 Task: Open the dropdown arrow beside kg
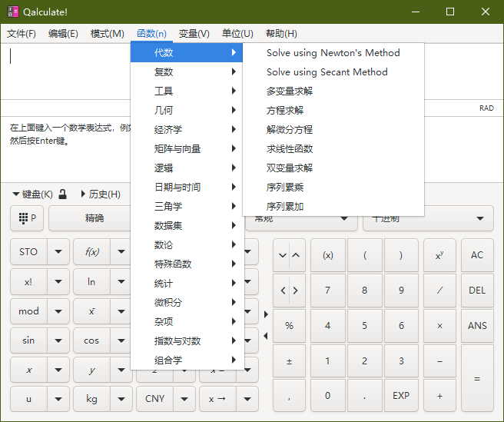tap(121, 399)
